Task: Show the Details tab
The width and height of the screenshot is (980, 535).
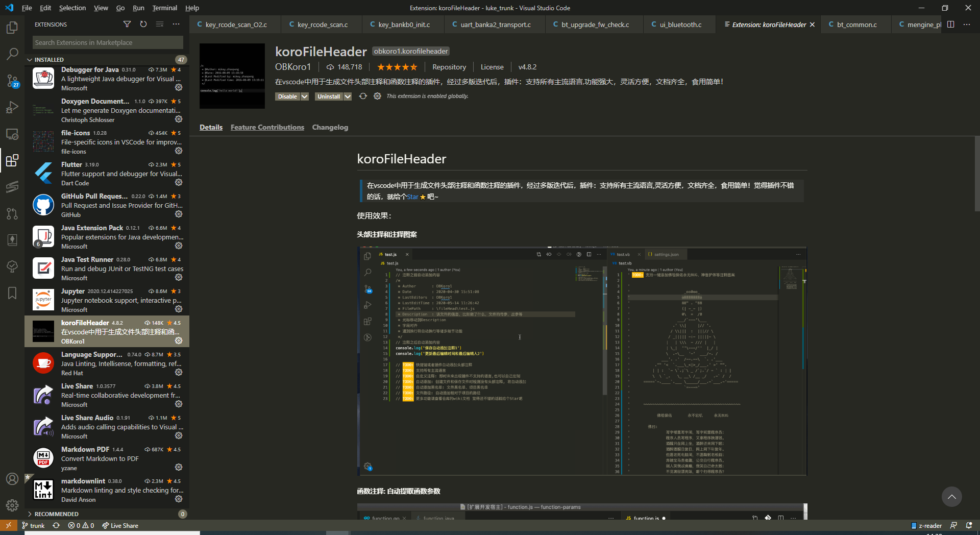Action: click(211, 127)
